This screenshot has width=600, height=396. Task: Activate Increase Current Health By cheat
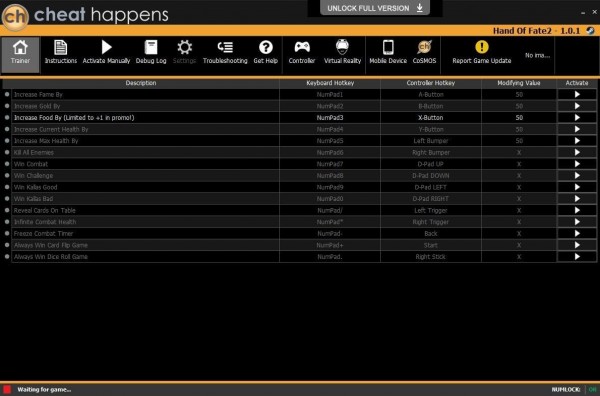pos(577,129)
